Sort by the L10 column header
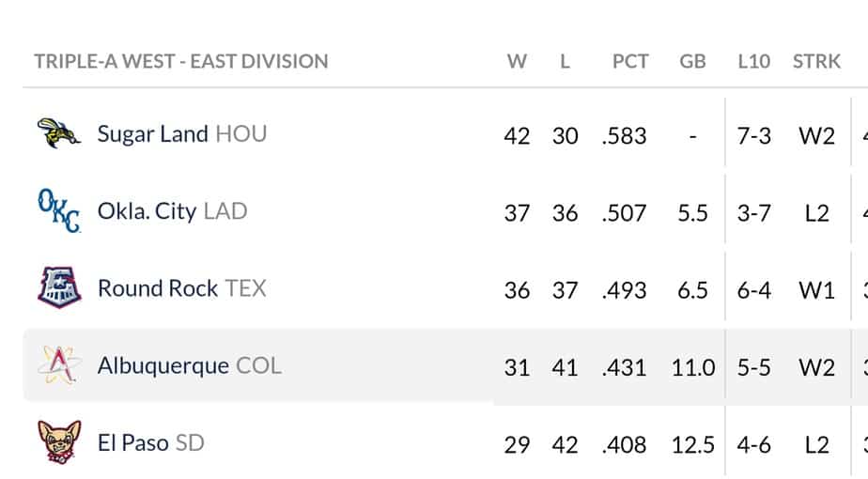 pos(754,61)
